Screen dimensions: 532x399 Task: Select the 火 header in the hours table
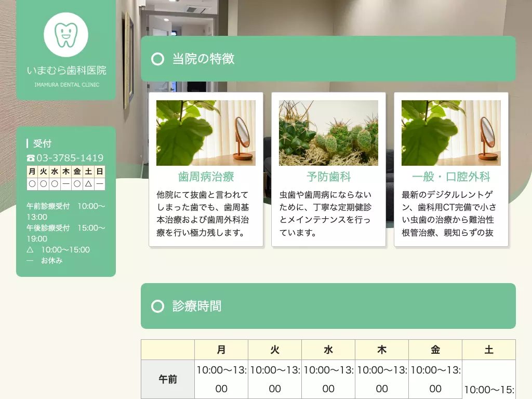tap(275, 350)
